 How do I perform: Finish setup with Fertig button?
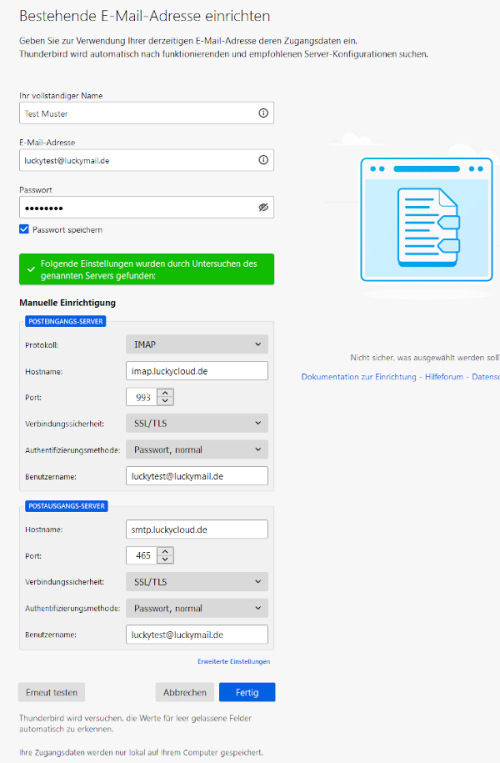(247, 692)
